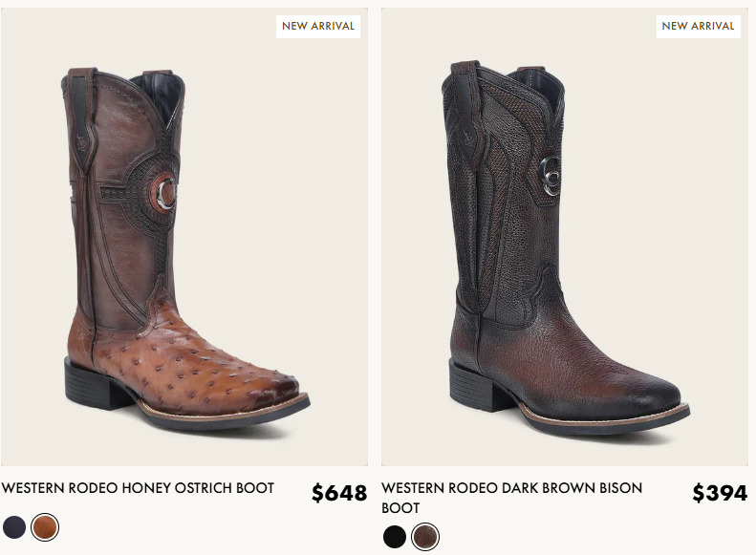Click the New Arrival badge on the bison boot

[x=698, y=26]
